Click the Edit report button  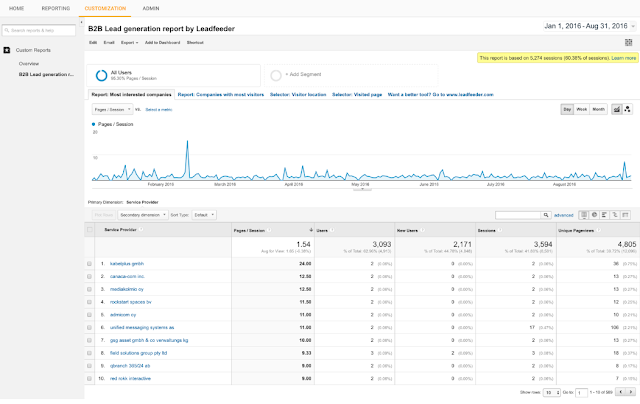click(93, 42)
